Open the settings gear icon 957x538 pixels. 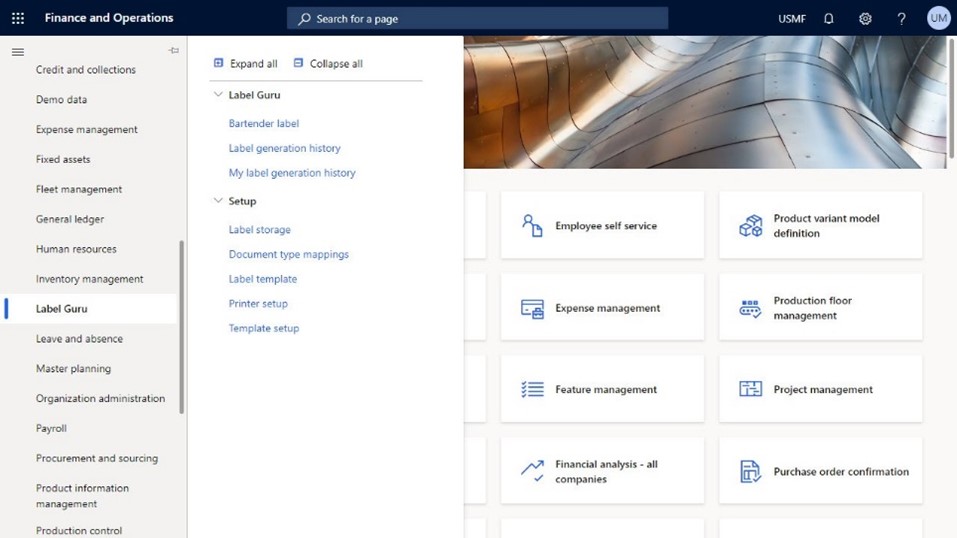pyautogui.click(x=865, y=18)
